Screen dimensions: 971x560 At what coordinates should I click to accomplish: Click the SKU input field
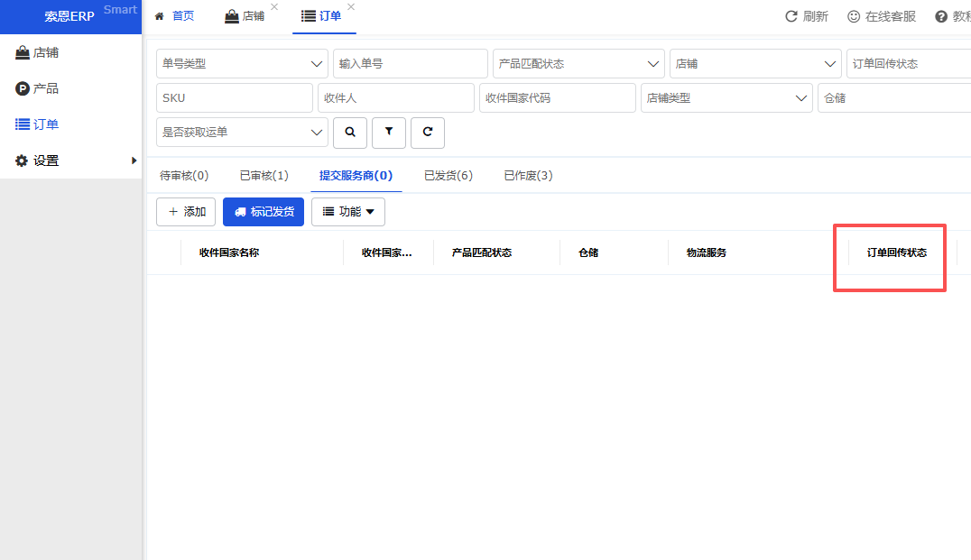pos(234,97)
